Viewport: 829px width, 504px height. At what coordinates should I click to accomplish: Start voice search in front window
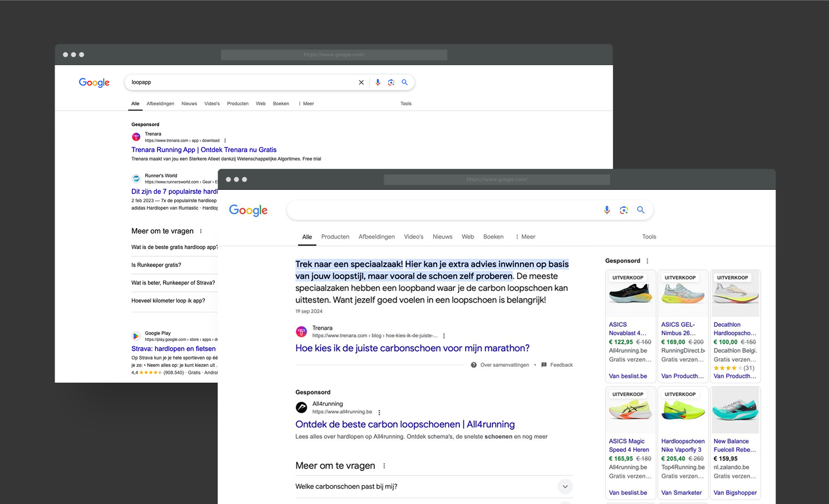[x=607, y=210]
